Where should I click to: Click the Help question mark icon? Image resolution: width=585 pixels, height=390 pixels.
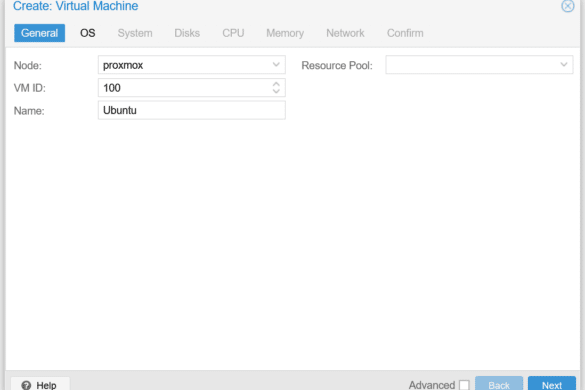[x=26, y=385]
